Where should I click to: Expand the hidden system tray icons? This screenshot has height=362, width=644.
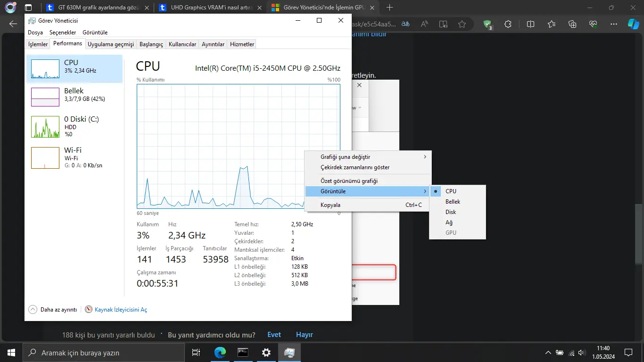coord(548,353)
